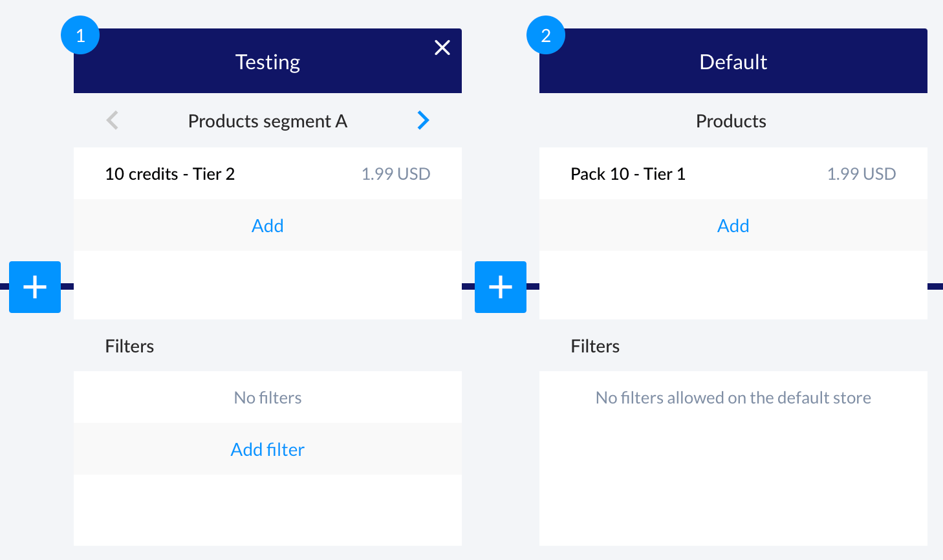Viewport: 943px width, 560px height.
Task: Click the default store no-filters message
Action: 733,398
